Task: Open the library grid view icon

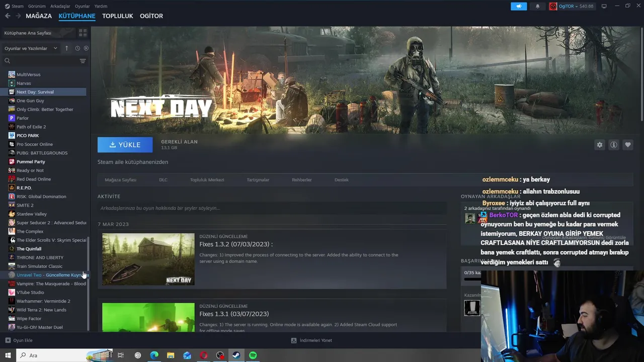Action: pos(83,33)
